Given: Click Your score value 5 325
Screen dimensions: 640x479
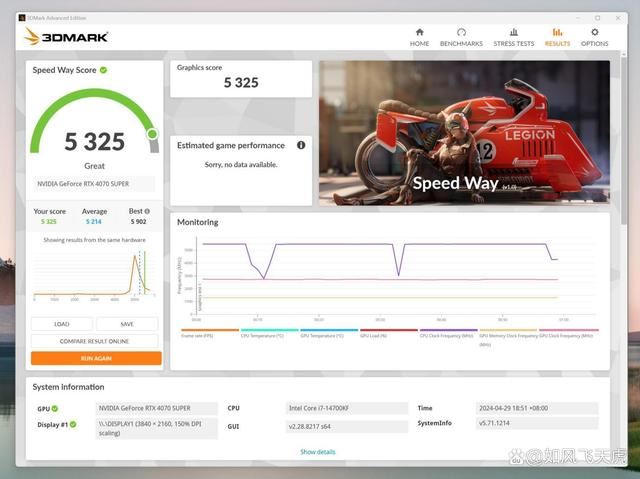Looking at the screenshot, I should [x=49, y=222].
